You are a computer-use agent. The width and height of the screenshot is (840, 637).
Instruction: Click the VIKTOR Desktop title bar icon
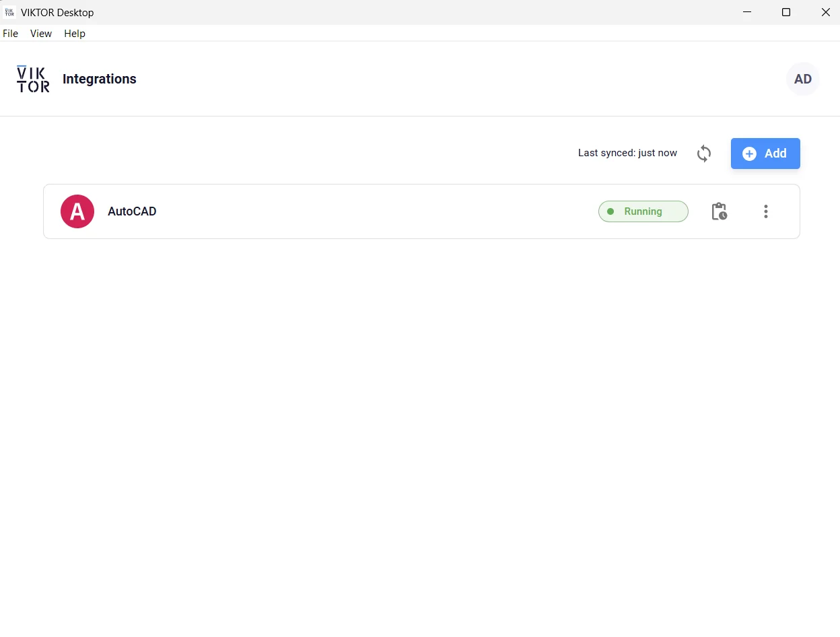point(9,12)
